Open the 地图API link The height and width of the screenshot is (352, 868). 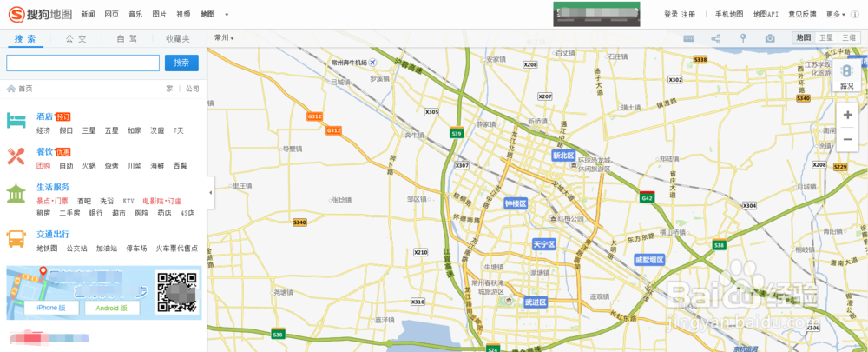click(766, 15)
